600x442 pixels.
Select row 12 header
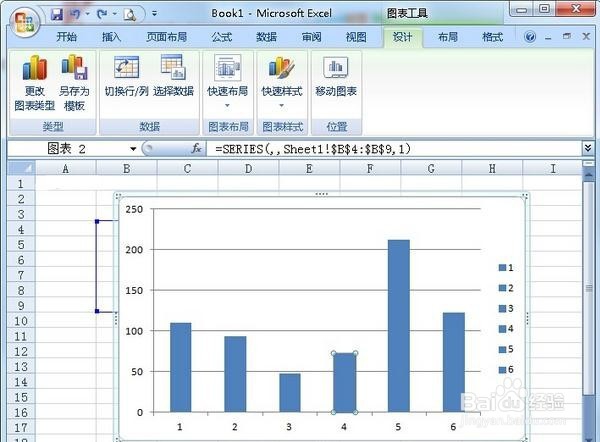(21, 351)
